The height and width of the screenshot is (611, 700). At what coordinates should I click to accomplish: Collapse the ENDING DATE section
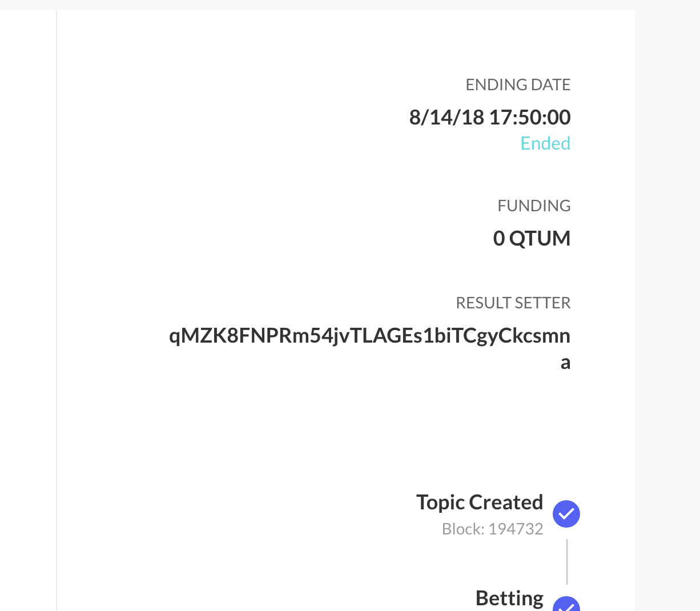(x=518, y=84)
